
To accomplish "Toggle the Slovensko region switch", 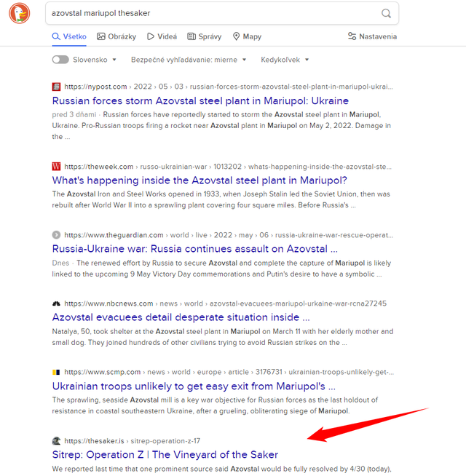I will (x=60, y=60).
